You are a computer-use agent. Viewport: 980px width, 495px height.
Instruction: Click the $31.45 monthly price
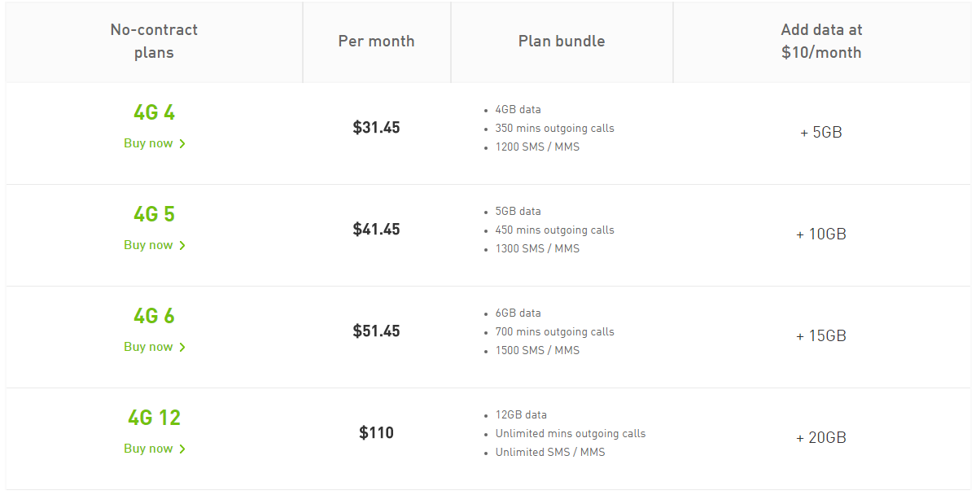[376, 128]
